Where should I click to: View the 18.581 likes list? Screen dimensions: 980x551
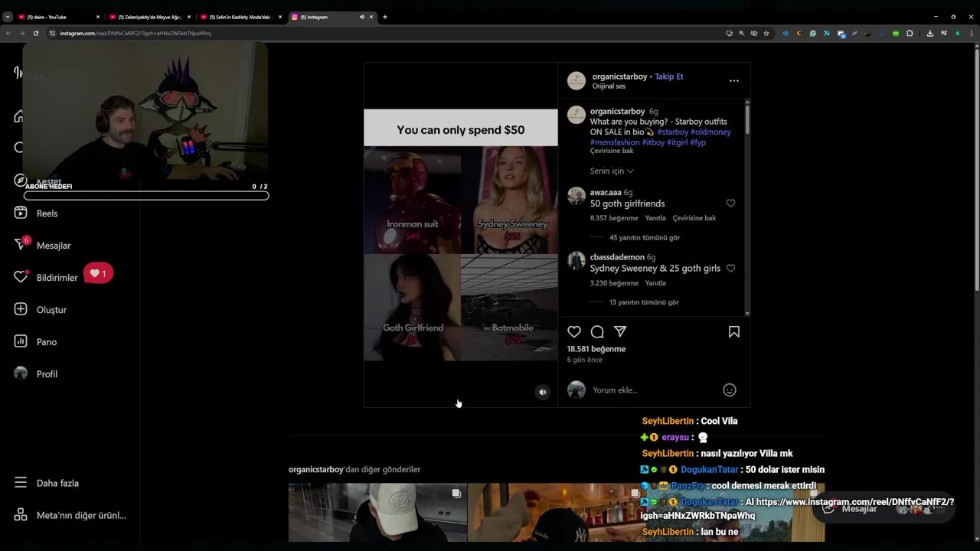(596, 349)
